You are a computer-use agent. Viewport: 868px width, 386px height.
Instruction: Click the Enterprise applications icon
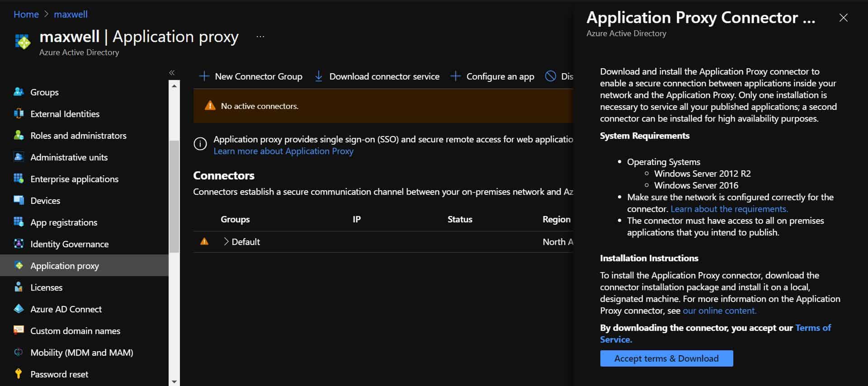click(x=19, y=179)
